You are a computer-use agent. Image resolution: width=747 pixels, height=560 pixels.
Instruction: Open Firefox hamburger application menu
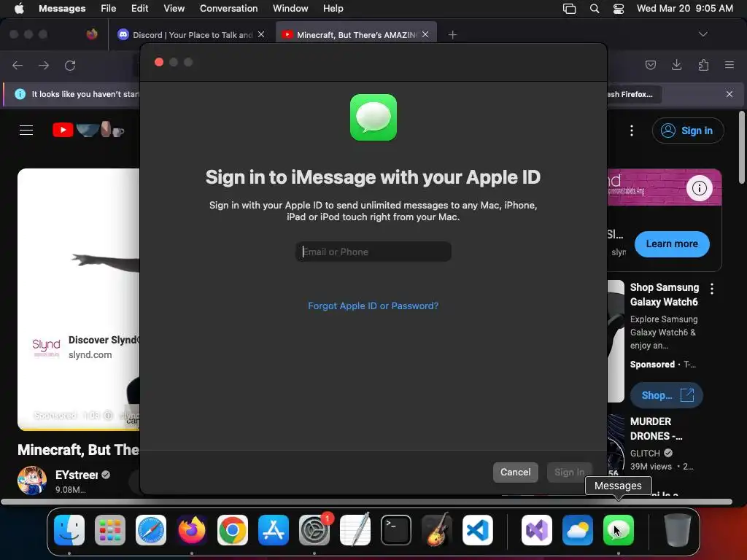tap(729, 65)
